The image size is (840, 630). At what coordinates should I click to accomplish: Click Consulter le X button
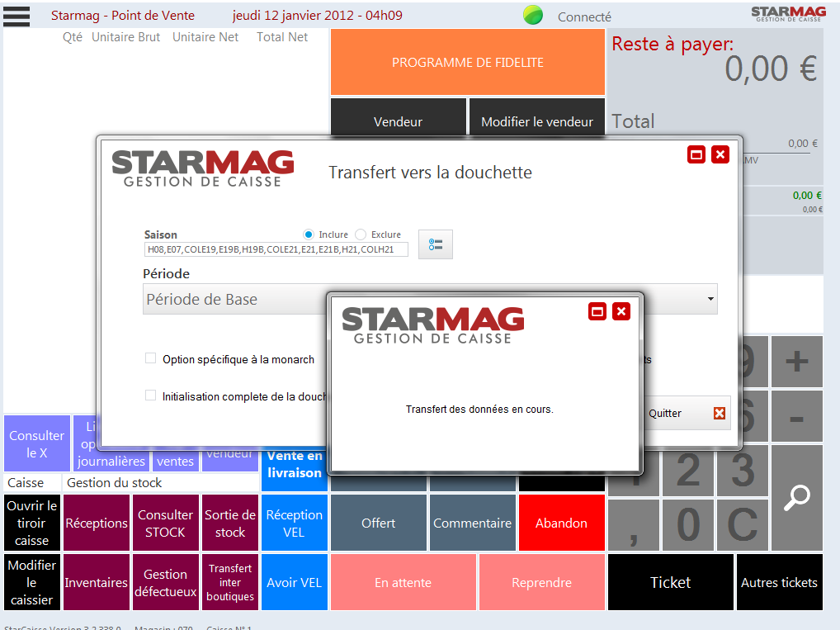pos(37,443)
